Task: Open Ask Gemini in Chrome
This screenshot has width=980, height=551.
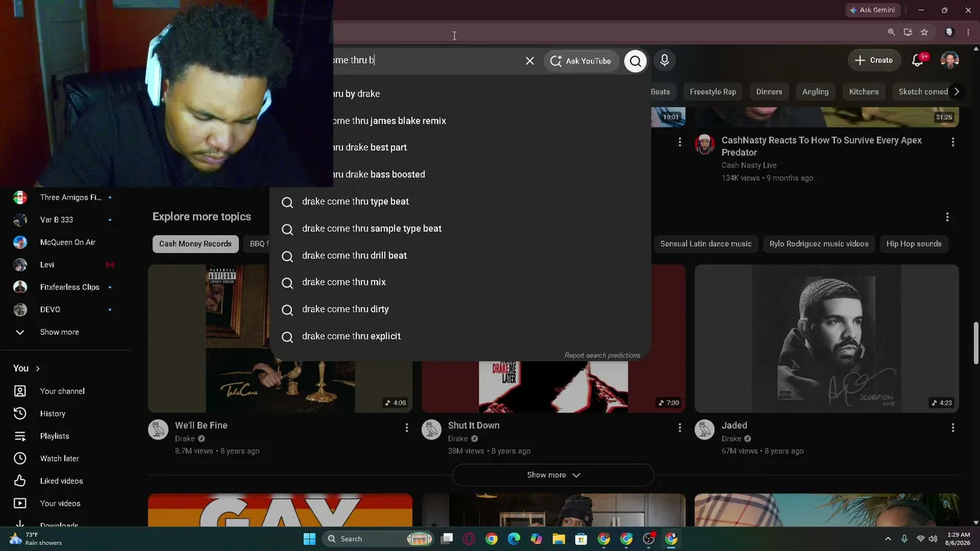Action: pyautogui.click(x=872, y=10)
